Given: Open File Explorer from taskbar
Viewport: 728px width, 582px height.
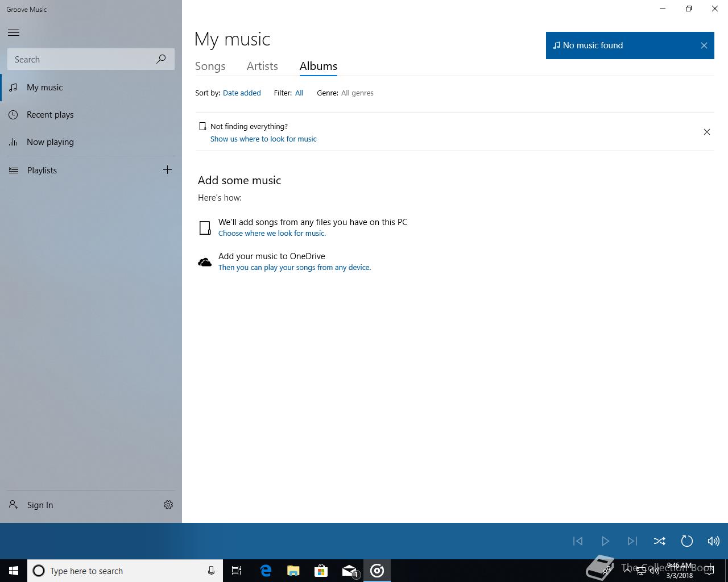Looking at the screenshot, I should (x=293, y=571).
